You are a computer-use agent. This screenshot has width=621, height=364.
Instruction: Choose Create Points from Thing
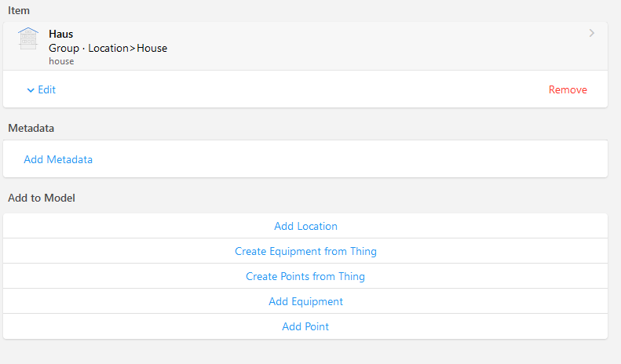click(305, 276)
